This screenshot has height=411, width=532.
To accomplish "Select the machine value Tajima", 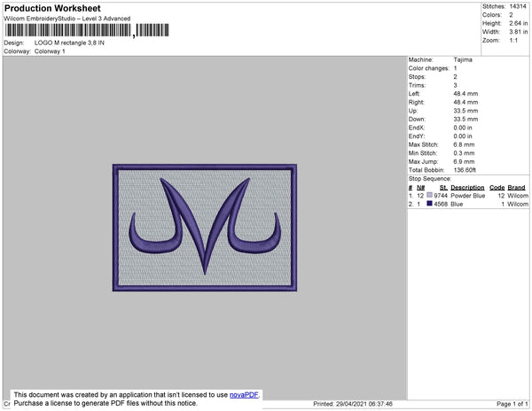I will [x=463, y=59].
